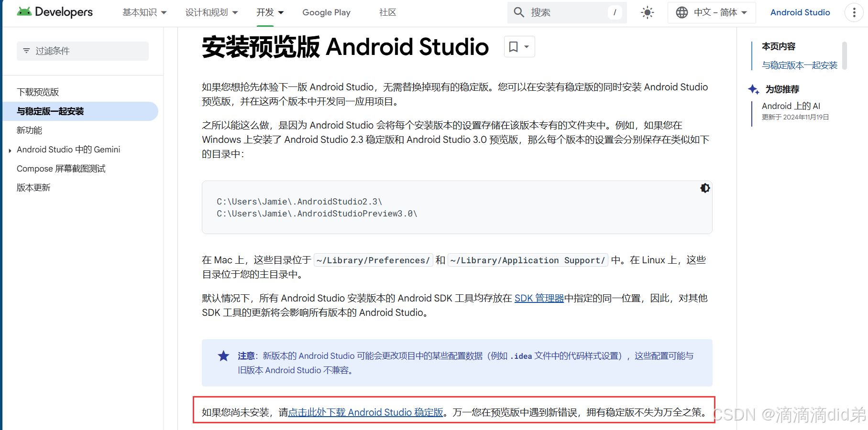Toggle the light/dark theme sun icon
Screen dimensions: 868x430
pos(647,12)
